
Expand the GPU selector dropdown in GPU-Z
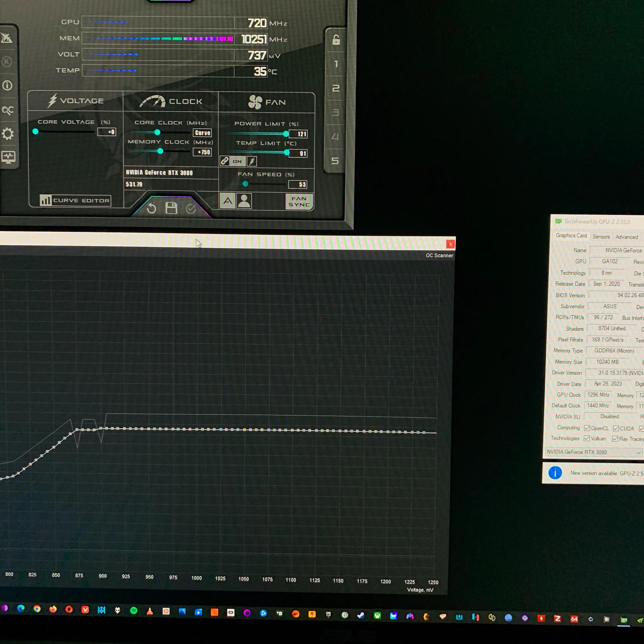(x=638, y=452)
